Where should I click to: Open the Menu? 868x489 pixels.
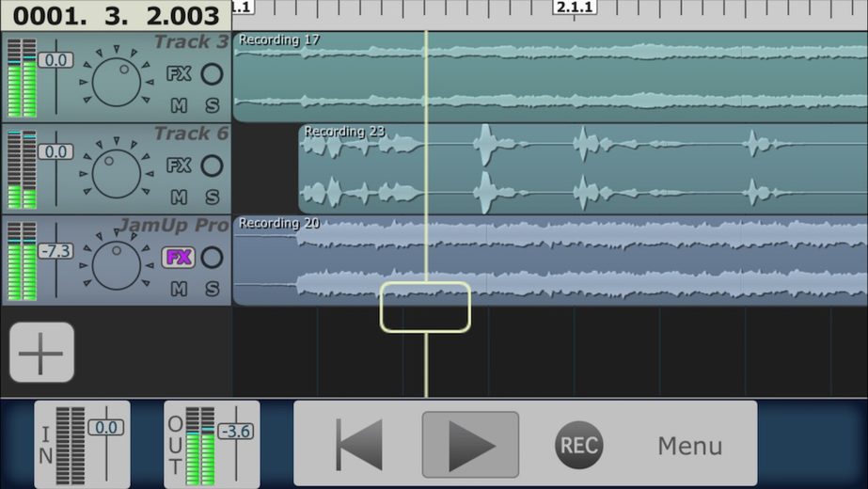point(689,446)
